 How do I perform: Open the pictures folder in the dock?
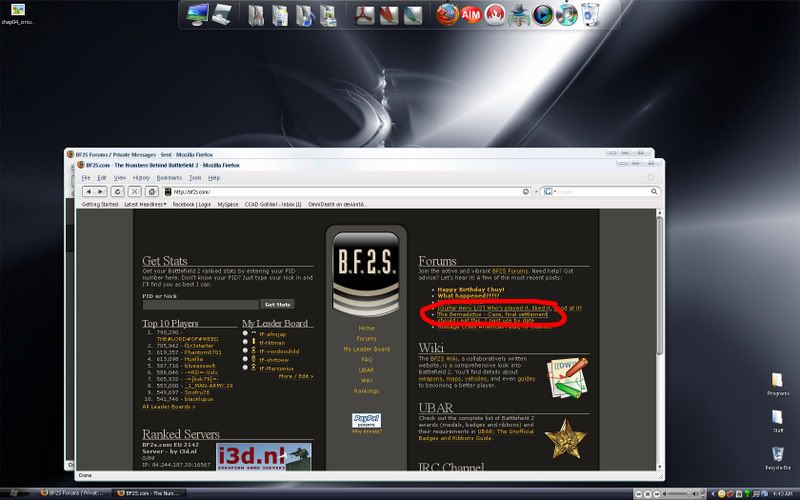coord(329,15)
